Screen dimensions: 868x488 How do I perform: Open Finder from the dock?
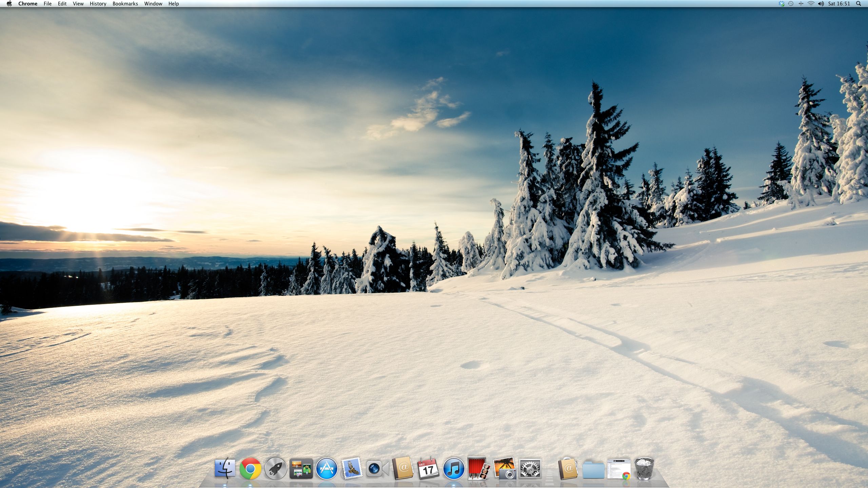(x=225, y=469)
